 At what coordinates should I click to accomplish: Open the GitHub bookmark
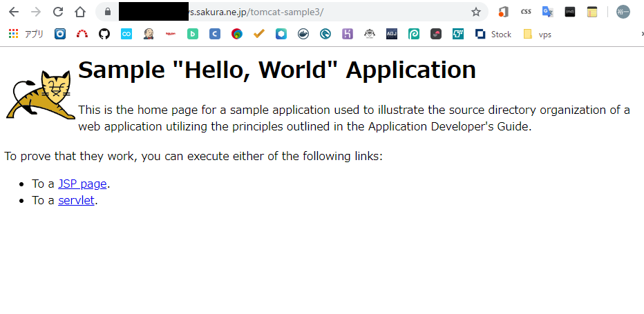[104, 34]
